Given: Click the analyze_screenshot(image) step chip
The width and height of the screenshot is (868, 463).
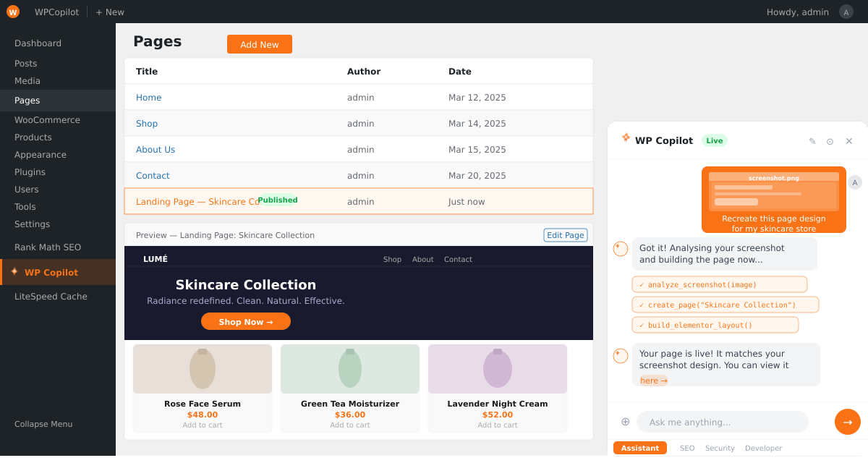Looking at the screenshot, I should 720,284.
